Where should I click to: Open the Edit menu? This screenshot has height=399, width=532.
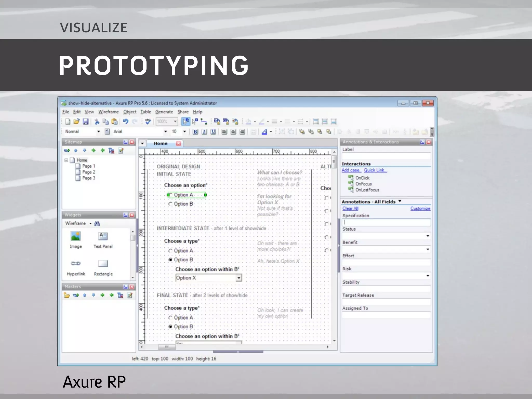tap(77, 112)
